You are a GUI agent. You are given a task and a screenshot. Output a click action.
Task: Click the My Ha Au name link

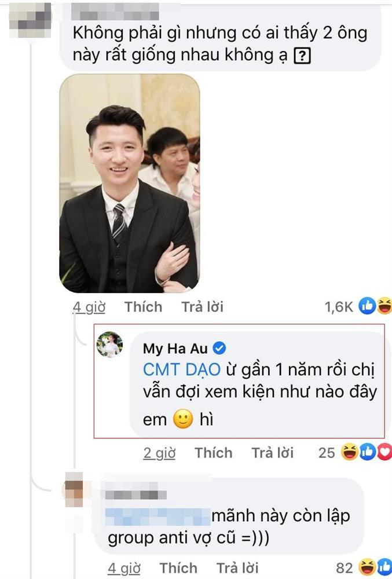175,348
